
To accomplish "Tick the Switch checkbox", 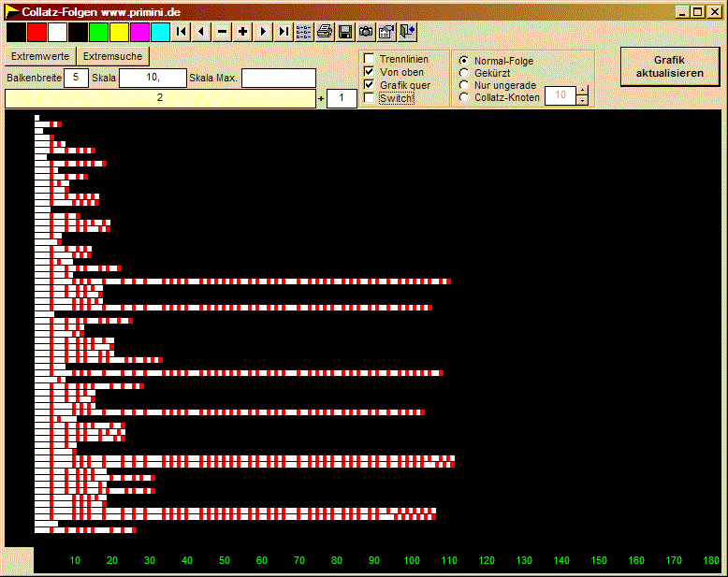I will pos(369,98).
